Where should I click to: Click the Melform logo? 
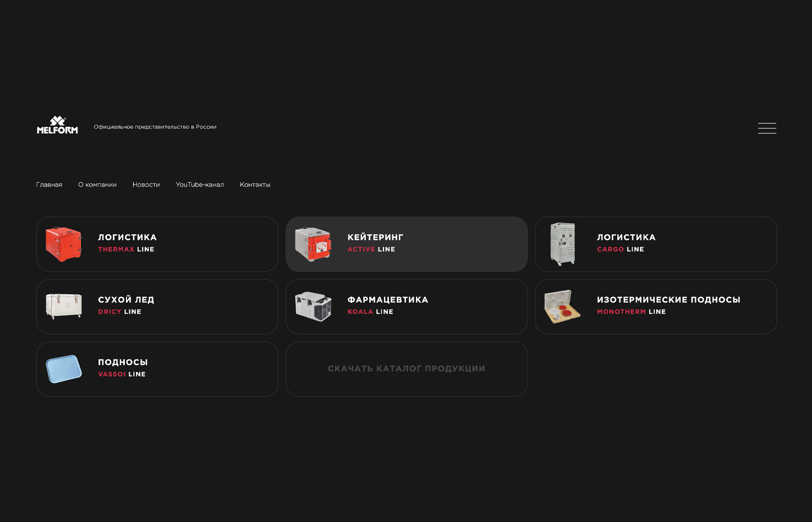coord(57,126)
